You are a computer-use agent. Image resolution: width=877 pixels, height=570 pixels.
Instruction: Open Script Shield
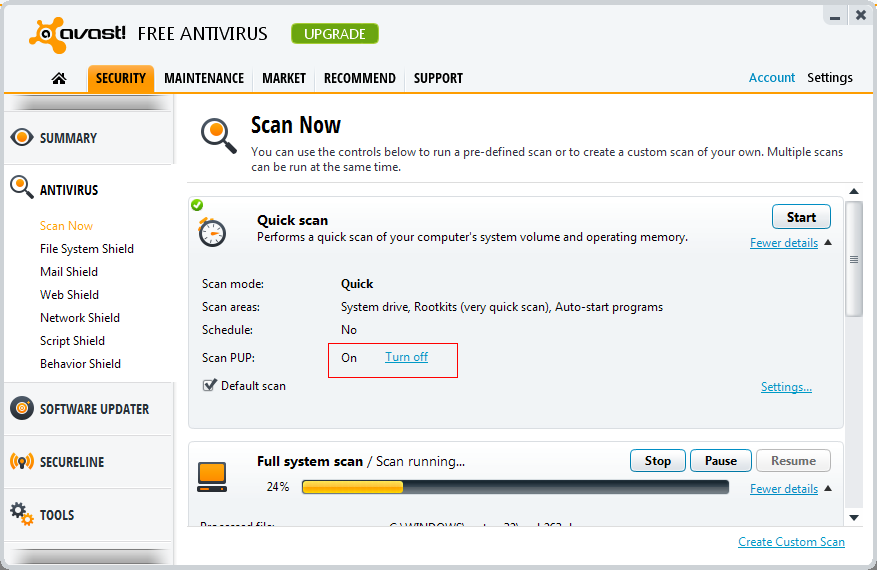72,341
